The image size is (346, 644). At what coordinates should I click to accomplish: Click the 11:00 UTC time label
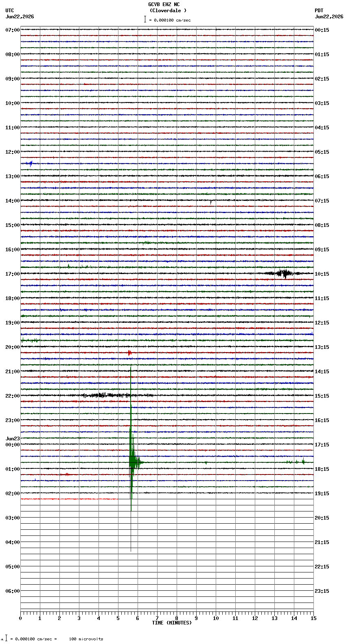click(x=13, y=128)
